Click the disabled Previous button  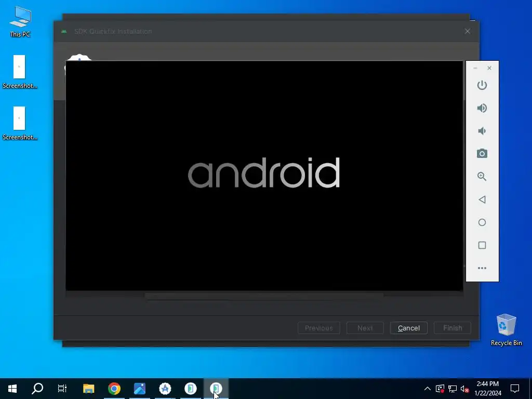tap(318, 328)
